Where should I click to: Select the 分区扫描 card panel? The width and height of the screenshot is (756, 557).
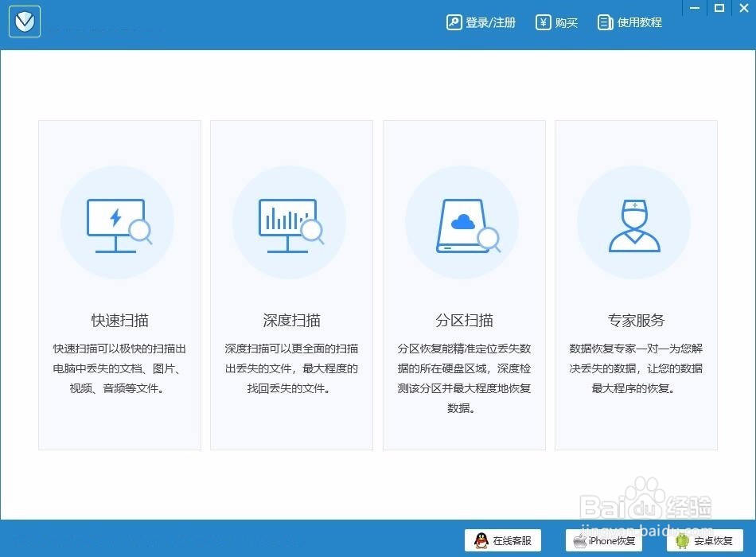click(463, 284)
